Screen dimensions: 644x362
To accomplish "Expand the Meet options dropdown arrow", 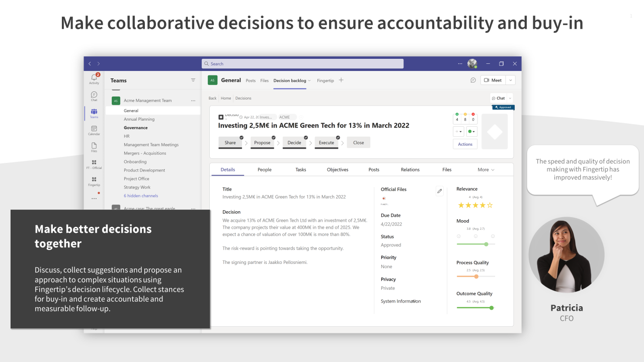I will pyautogui.click(x=511, y=80).
